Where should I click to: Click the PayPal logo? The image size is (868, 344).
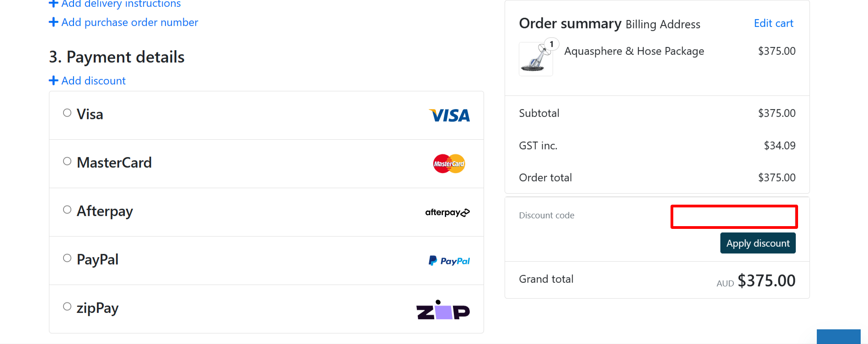click(x=448, y=260)
